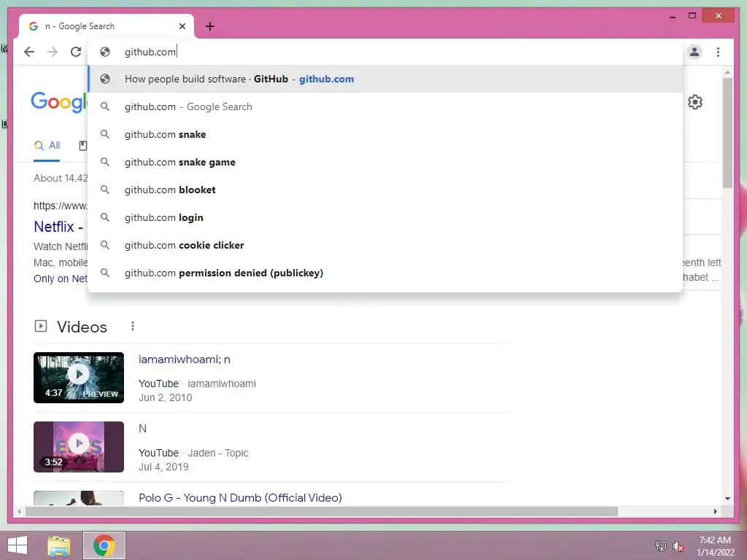The width and height of the screenshot is (747, 560).
Task: Click the scroll down arrow
Action: (727, 499)
